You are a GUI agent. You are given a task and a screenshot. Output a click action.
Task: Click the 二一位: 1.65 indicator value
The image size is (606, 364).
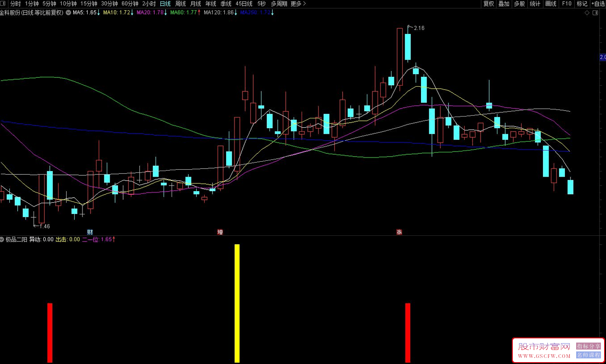[x=98, y=239]
